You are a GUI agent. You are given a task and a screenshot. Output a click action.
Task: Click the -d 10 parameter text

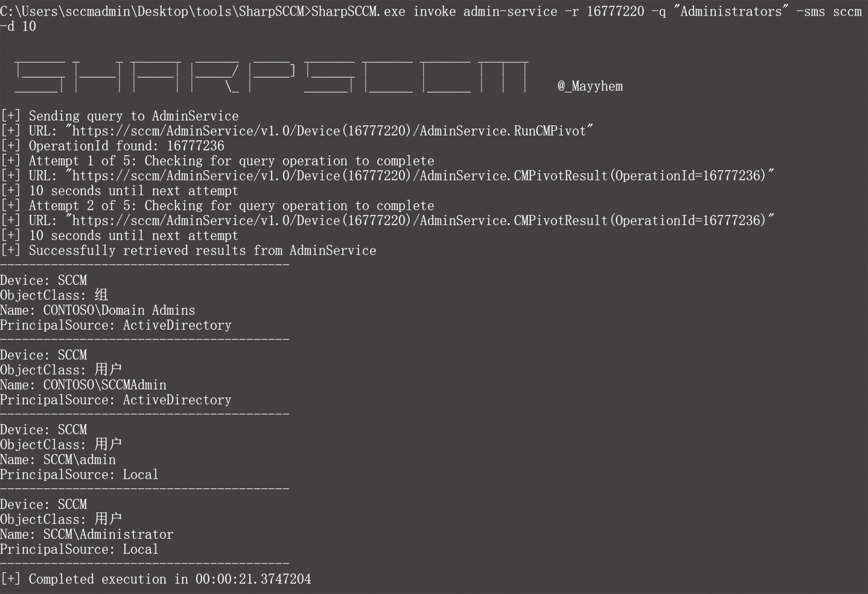(18, 26)
